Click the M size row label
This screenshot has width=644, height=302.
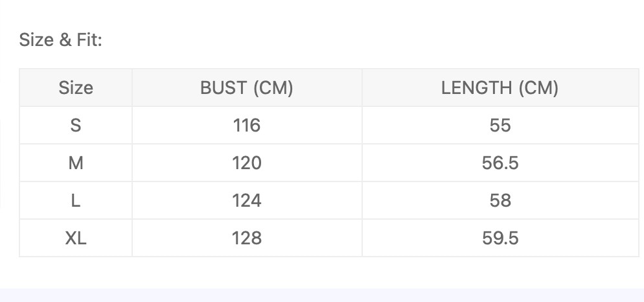click(x=76, y=163)
